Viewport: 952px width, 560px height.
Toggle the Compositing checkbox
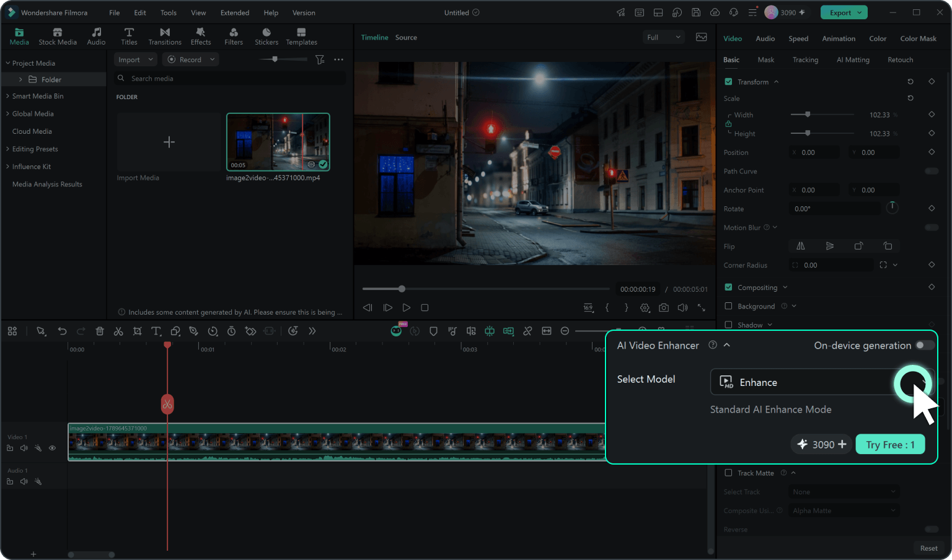728,287
